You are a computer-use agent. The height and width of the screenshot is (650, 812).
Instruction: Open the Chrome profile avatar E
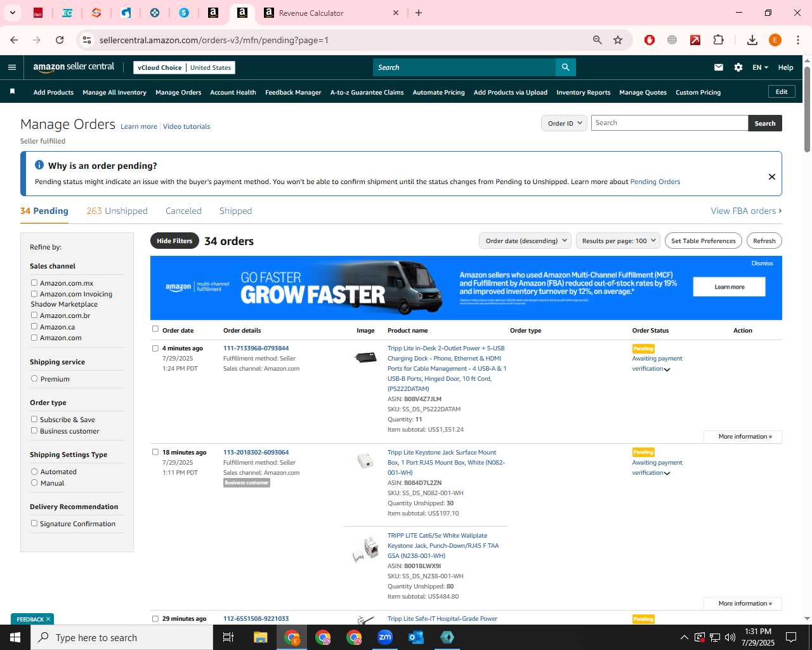[x=775, y=40]
